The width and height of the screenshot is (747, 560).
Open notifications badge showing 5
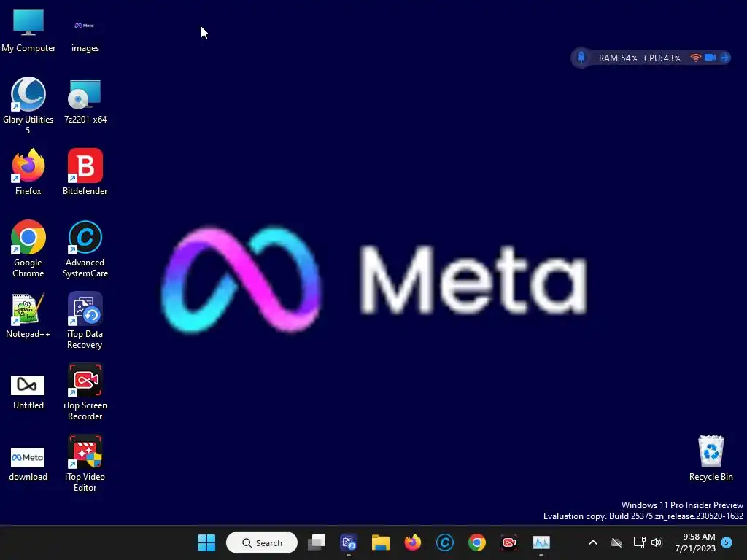727,542
